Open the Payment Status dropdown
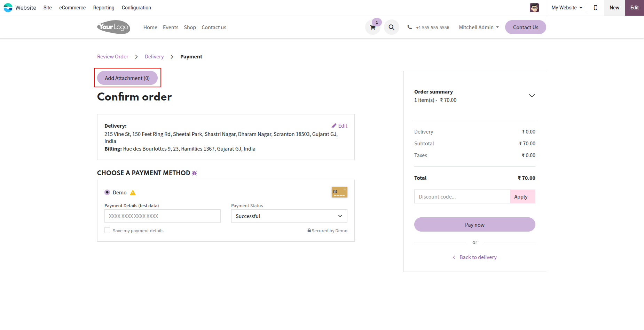This screenshot has height=330, width=644. (x=289, y=216)
